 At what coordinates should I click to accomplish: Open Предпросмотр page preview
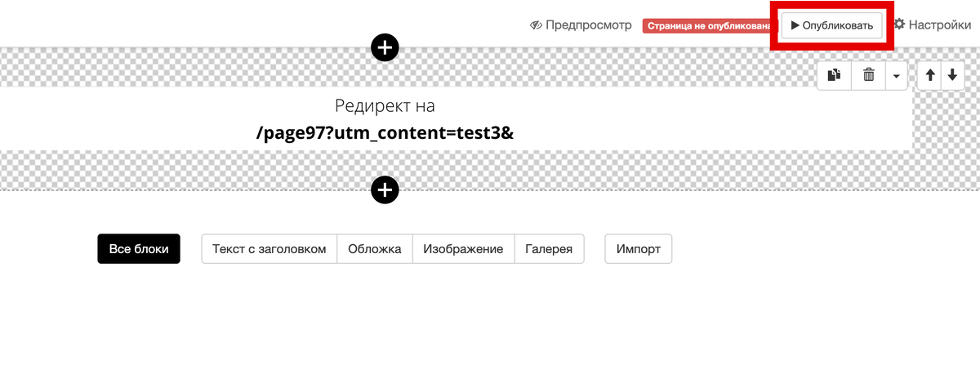581,24
